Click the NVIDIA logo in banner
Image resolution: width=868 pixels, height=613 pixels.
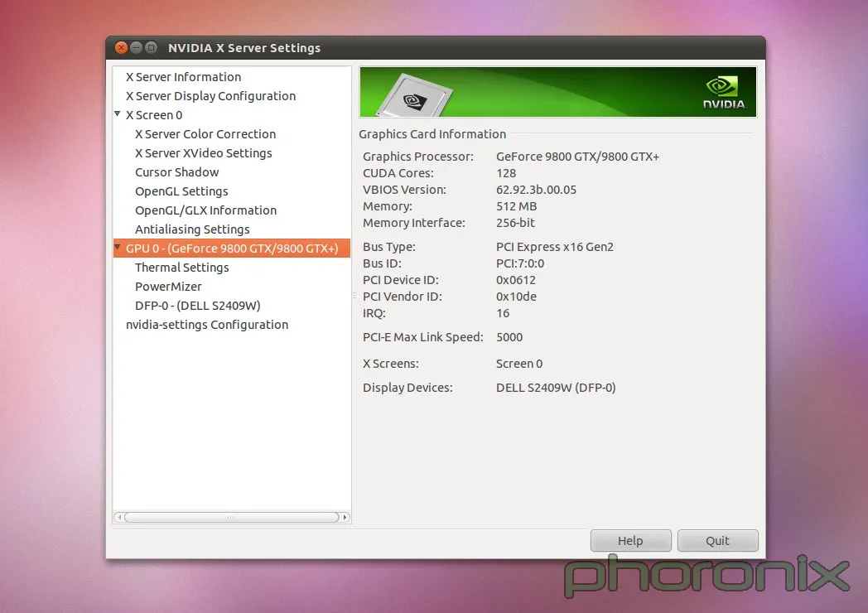(724, 93)
